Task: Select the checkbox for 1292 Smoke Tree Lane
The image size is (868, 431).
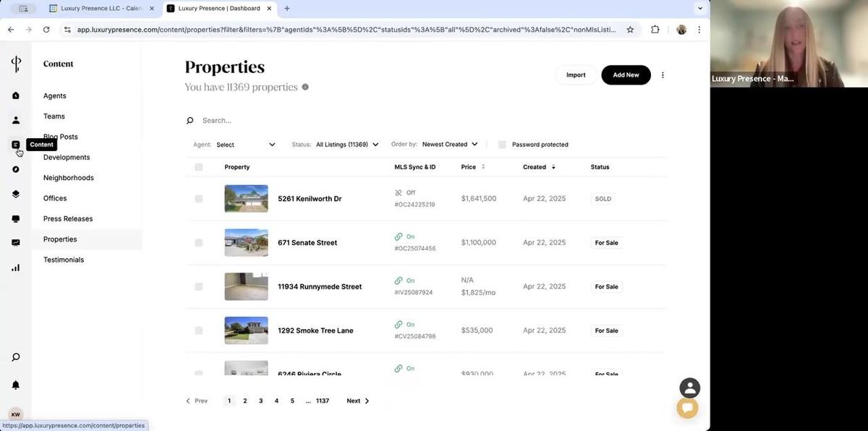Action: pos(199,330)
